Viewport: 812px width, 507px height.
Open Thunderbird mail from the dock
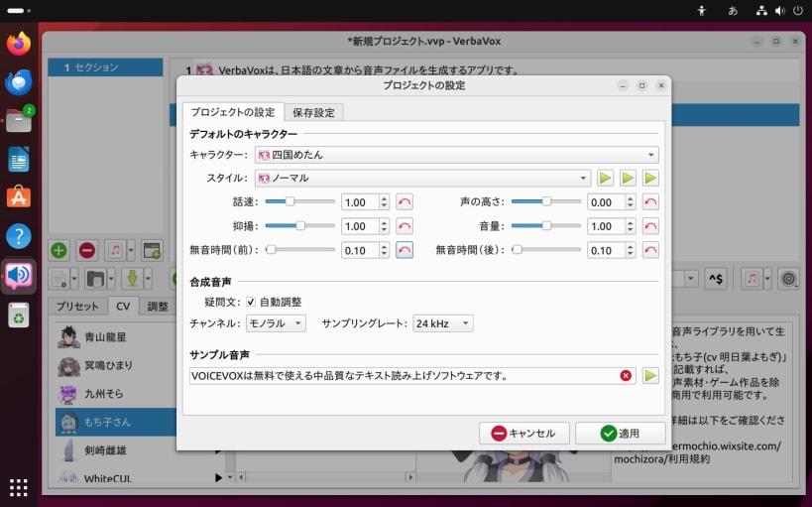point(19,82)
